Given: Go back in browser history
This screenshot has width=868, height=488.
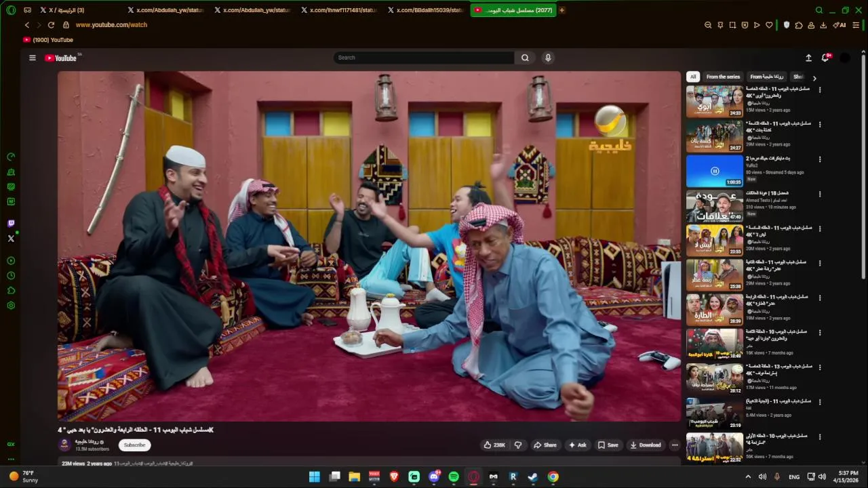Looking at the screenshot, I should tap(27, 25).
